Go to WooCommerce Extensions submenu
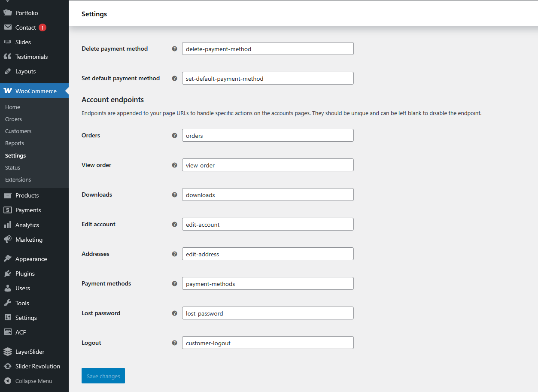Image resolution: width=538 pixels, height=392 pixels. click(18, 179)
